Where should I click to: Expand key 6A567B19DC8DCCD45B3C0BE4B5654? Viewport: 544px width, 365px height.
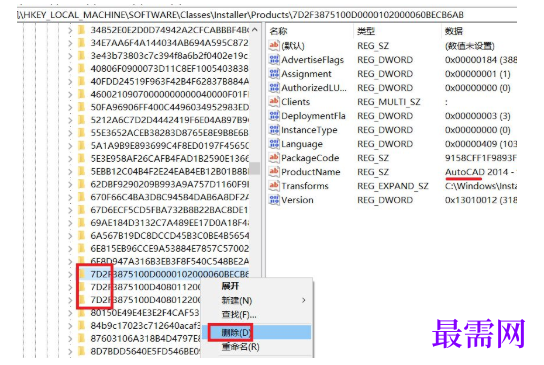coord(70,236)
